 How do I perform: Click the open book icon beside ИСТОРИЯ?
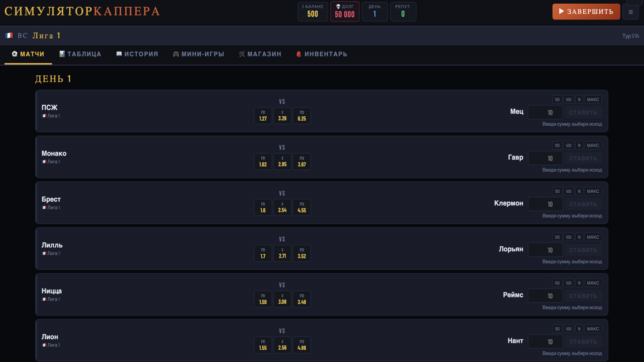[x=119, y=54]
